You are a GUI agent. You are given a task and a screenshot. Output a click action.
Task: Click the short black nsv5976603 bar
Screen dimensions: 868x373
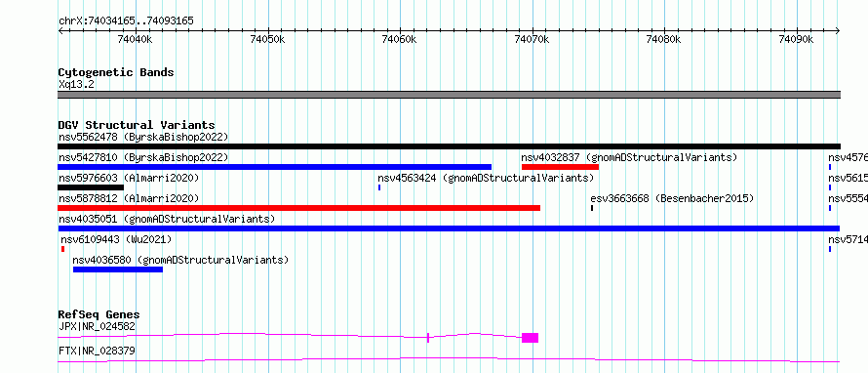91,187
